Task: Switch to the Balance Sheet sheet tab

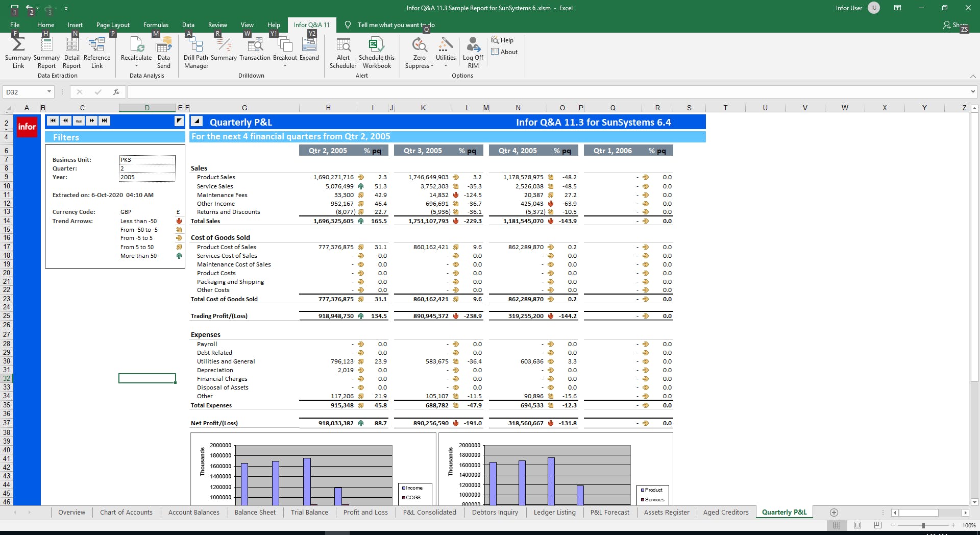Action: pos(255,513)
